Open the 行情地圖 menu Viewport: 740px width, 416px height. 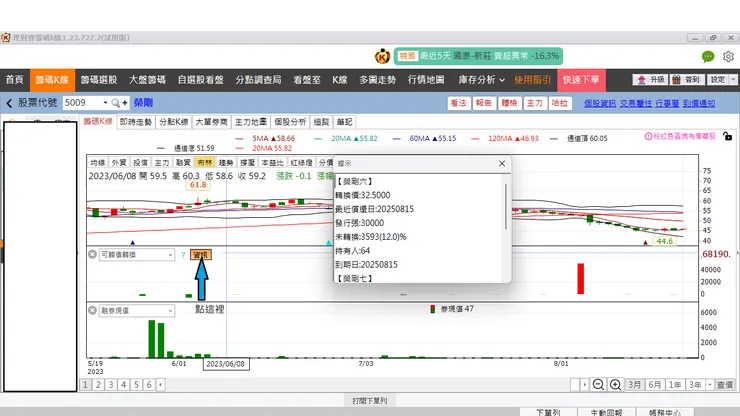(x=426, y=80)
